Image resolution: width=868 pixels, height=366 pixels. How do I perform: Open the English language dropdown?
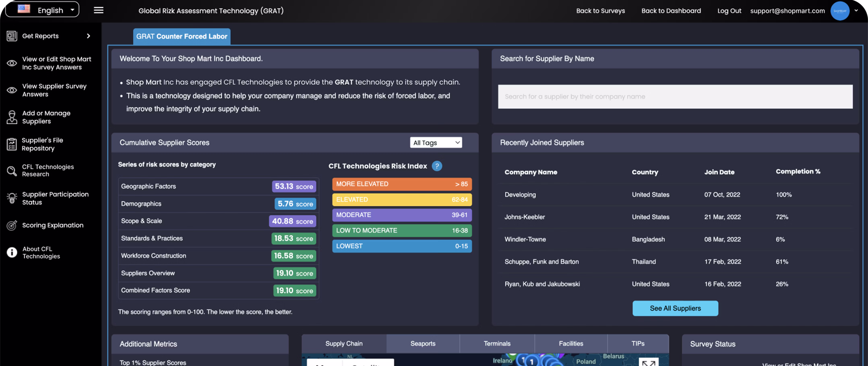click(42, 10)
